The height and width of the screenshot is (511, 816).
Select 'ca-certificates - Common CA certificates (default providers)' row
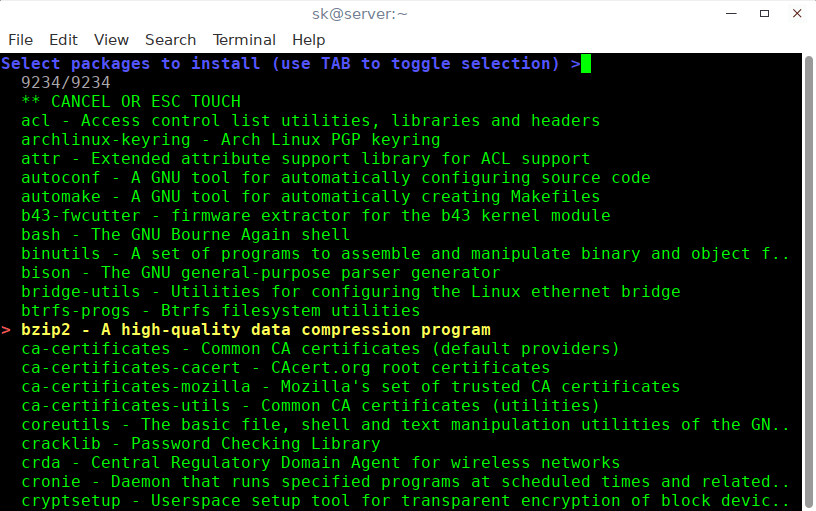[x=321, y=349]
